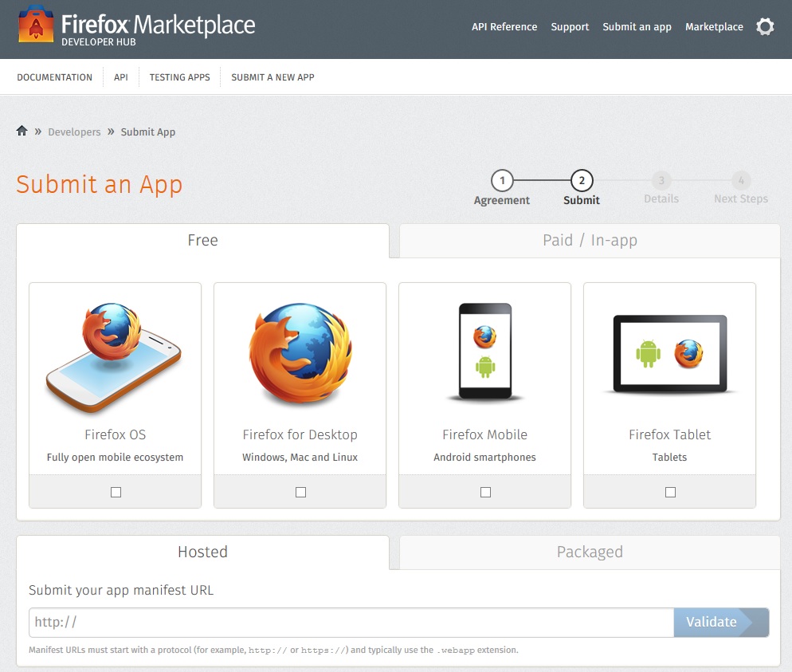Switch to the Free tab
The width and height of the screenshot is (792, 672).
point(202,241)
